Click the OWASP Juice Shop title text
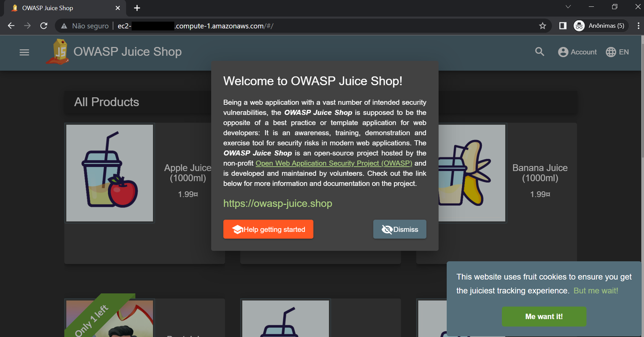 point(128,52)
